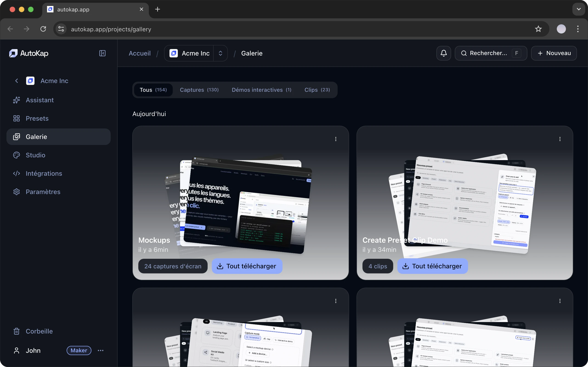Open notifications bell

pos(444,53)
